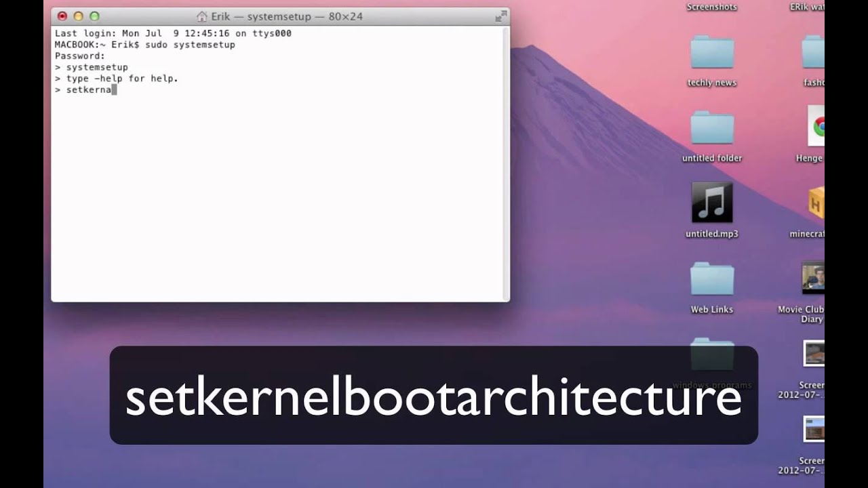Image resolution: width=868 pixels, height=488 pixels.
Task: Select the upper 2012-07 screenshot thumbnail
Action: point(814,354)
